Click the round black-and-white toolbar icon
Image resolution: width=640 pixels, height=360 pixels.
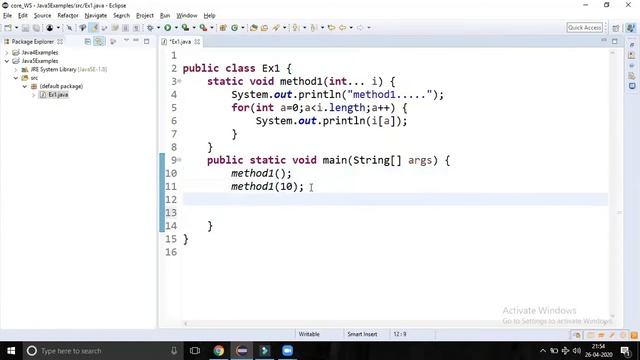[x=50, y=28]
